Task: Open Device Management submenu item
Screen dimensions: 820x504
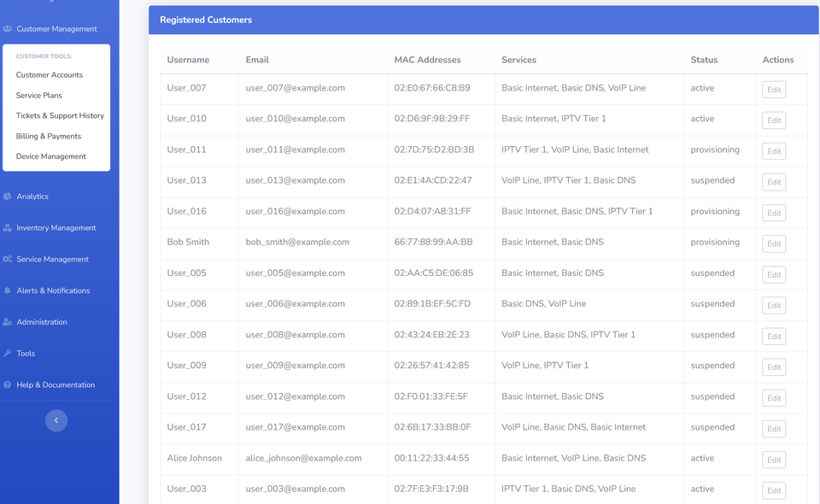Action: tap(51, 156)
